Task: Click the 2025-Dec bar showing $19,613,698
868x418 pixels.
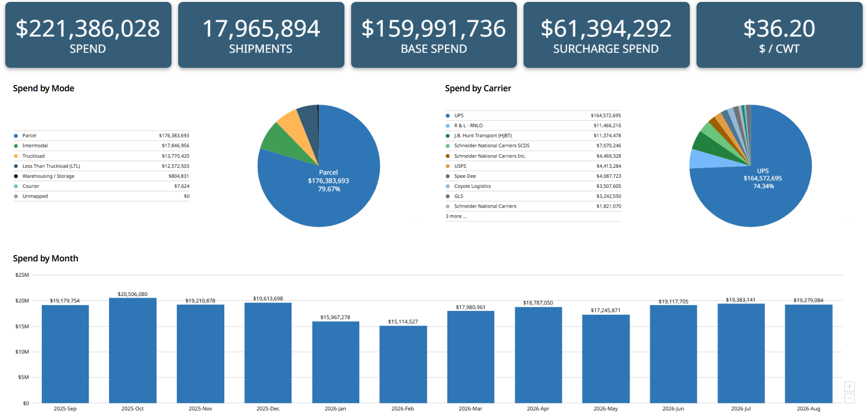Action: pyautogui.click(x=268, y=353)
